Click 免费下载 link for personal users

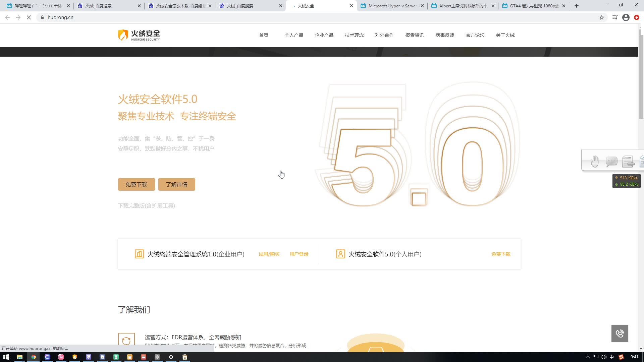pos(501,254)
